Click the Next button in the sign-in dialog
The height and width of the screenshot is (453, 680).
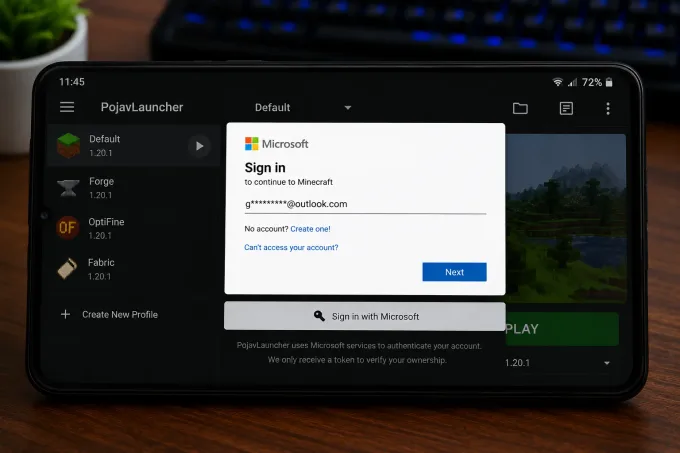click(x=454, y=272)
